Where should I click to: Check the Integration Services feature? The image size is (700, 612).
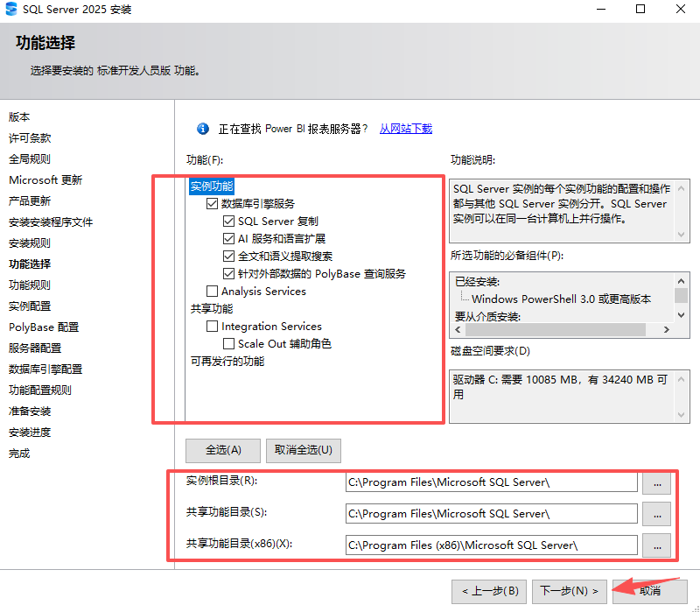[212, 326]
